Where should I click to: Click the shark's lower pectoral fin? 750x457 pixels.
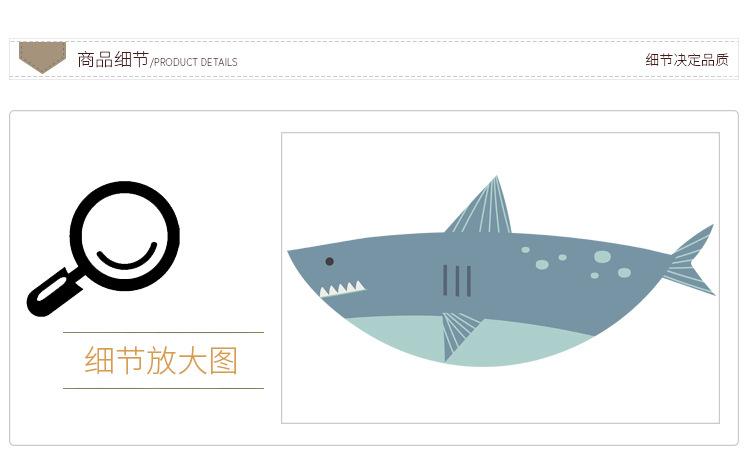click(x=459, y=335)
